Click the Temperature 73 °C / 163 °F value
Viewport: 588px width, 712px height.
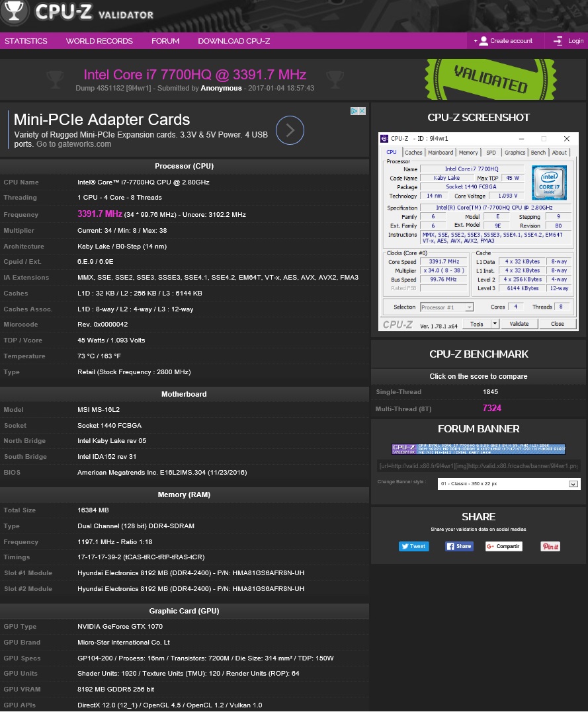point(99,356)
